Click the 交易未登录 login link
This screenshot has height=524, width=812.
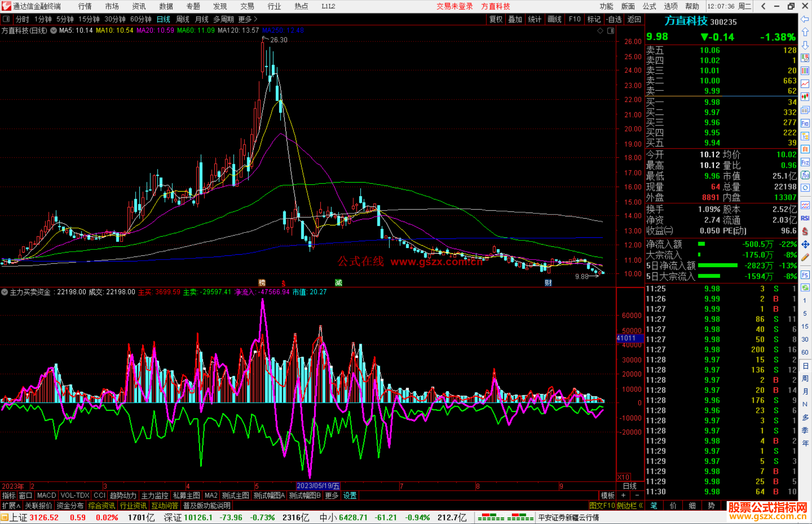(454, 6)
